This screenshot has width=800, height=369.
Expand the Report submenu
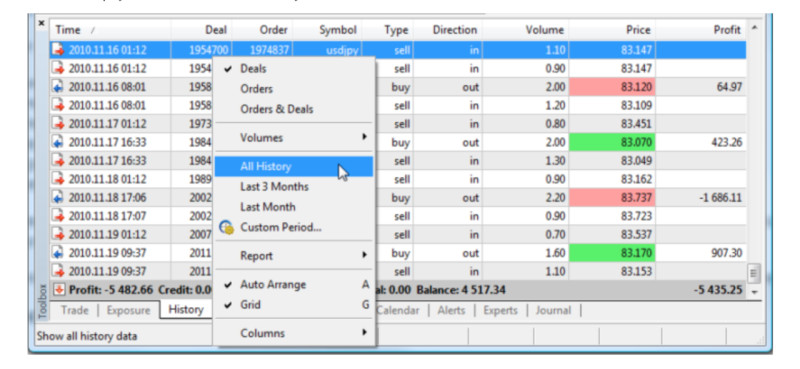[294, 255]
